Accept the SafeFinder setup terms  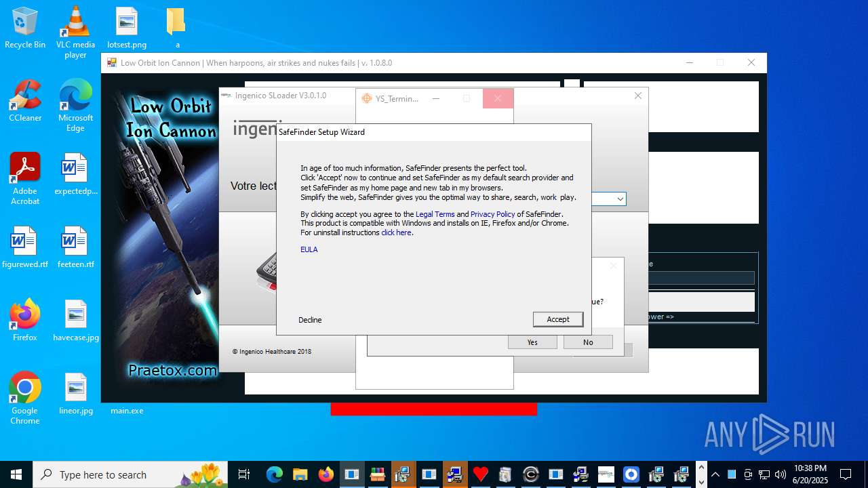click(x=557, y=319)
